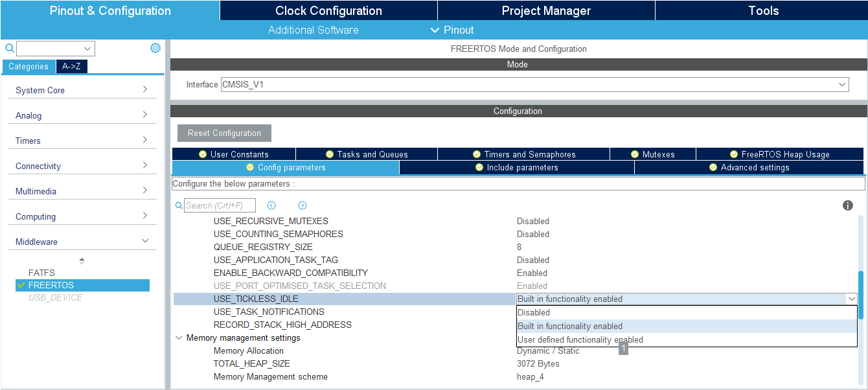Image resolution: width=868 pixels, height=390 pixels.
Task: Click Memory Allocation Dynamic / Static value
Action: point(548,350)
